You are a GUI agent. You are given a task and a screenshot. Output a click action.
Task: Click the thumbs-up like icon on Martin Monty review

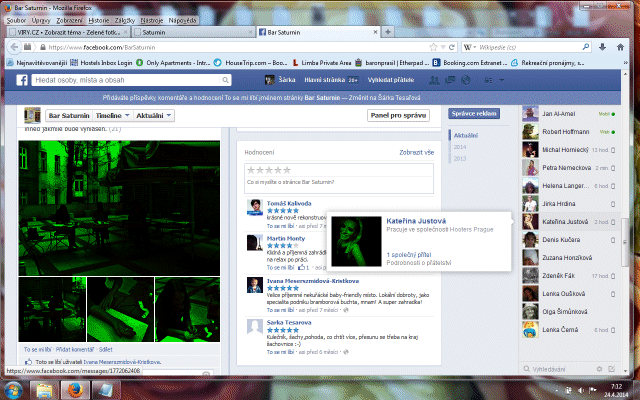tap(302, 268)
